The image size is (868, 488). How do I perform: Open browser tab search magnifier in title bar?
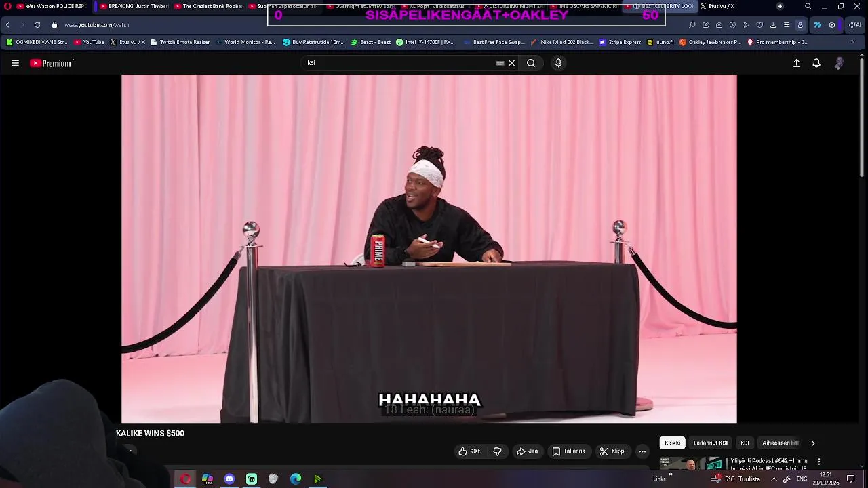[x=808, y=6]
